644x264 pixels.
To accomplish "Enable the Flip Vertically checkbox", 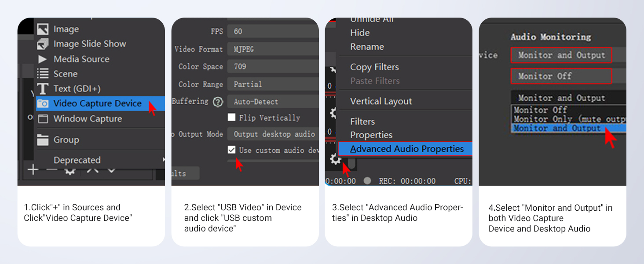I will point(231,117).
